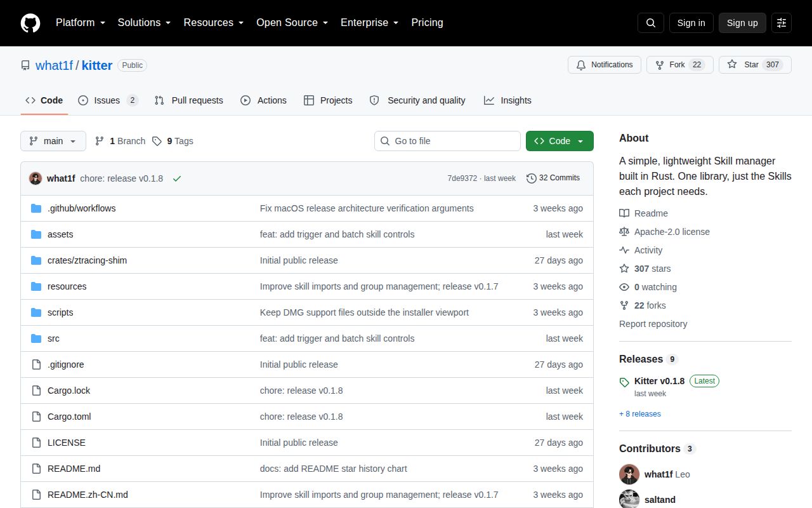812x508 pixels.
Task: Expand the Solutions menu
Action: coord(145,22)
